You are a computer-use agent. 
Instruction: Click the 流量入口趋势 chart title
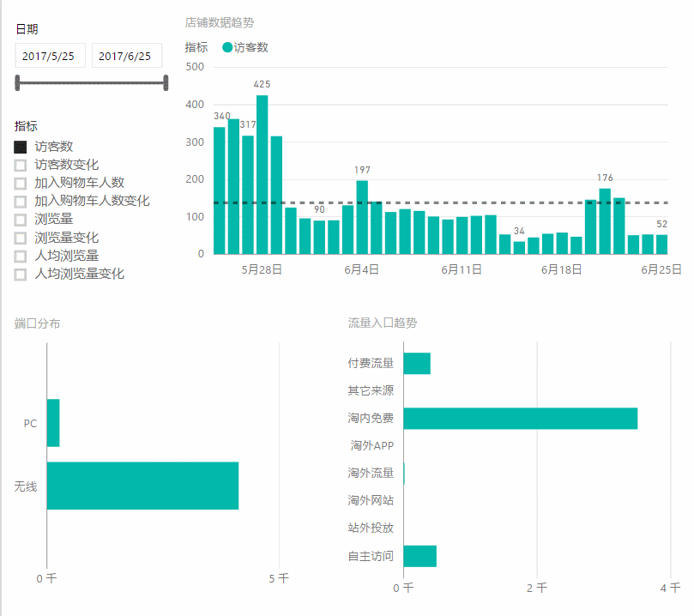pyautogui.click(x=383, y=323)
